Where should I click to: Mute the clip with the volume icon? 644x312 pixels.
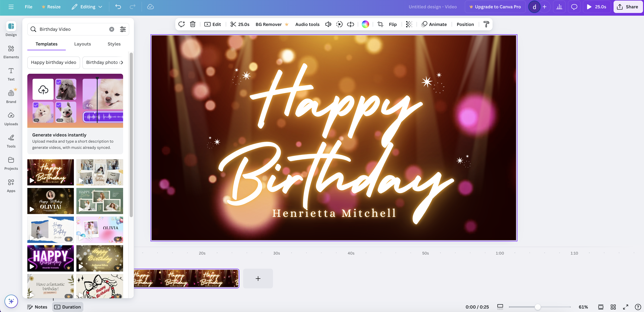[328, 24]
